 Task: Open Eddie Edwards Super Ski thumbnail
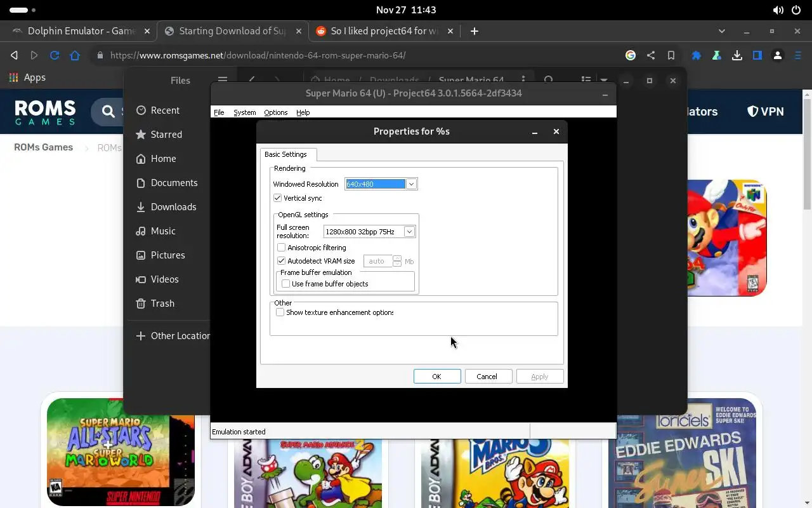(682, 453)
